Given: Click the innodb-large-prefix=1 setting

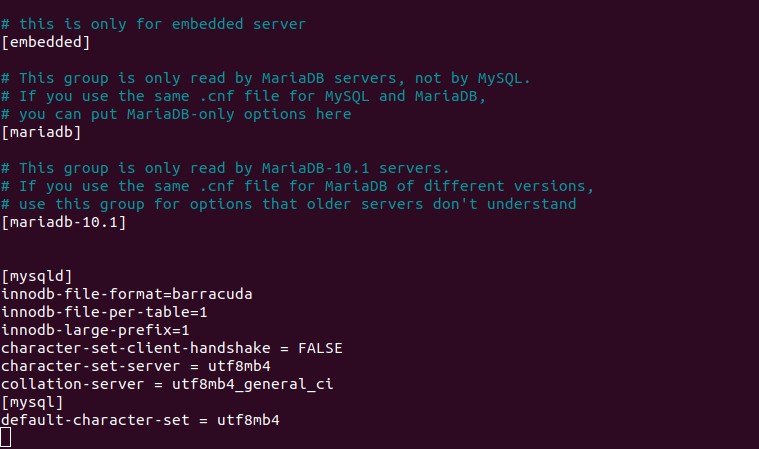Looking at the screenshot, I should 95,330.
